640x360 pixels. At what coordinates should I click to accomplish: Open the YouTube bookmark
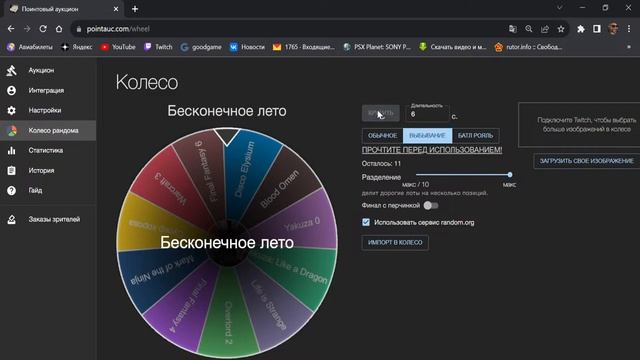tap(118, 47)
